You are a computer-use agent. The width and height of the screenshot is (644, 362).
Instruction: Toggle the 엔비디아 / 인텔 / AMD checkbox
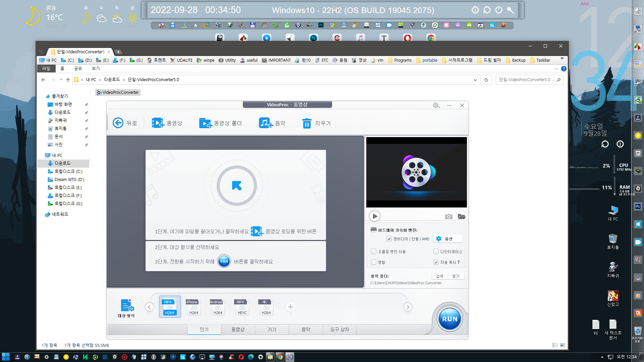[x=389, y=239]
